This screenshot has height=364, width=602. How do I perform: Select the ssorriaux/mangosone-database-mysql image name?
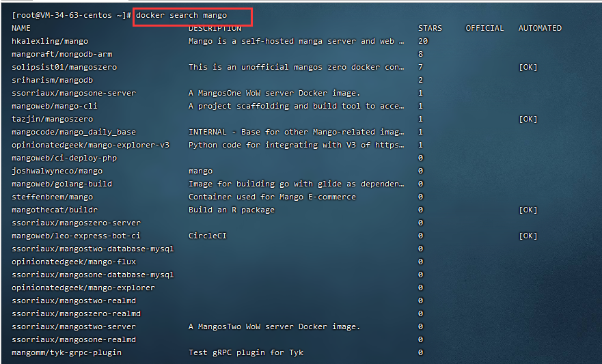(x=93, y=275)
